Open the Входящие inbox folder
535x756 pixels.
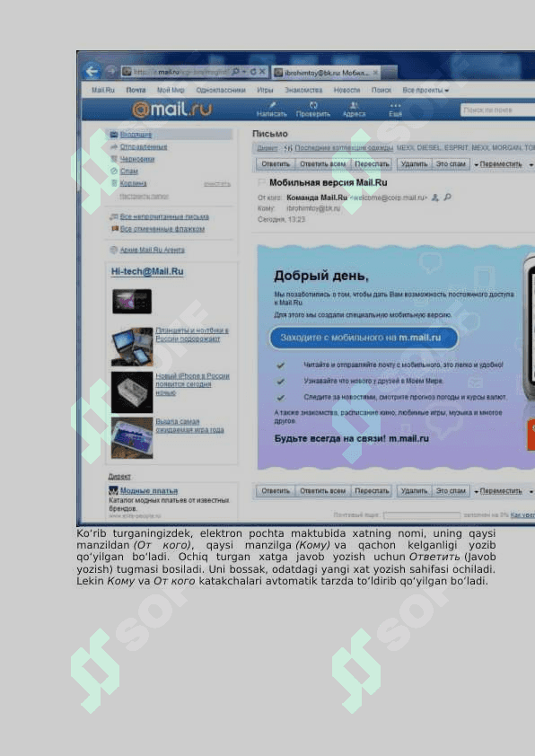pos(136,135)
